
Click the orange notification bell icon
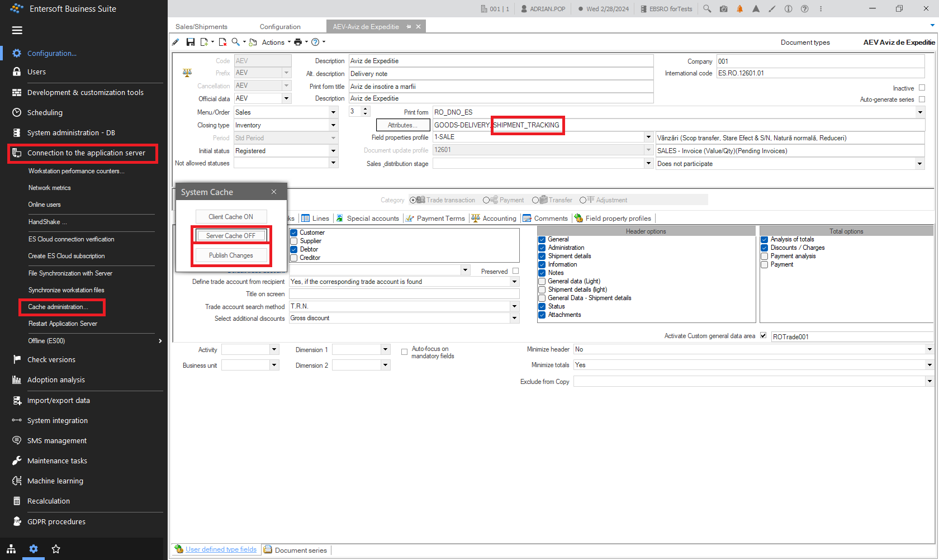click(739, 9)
